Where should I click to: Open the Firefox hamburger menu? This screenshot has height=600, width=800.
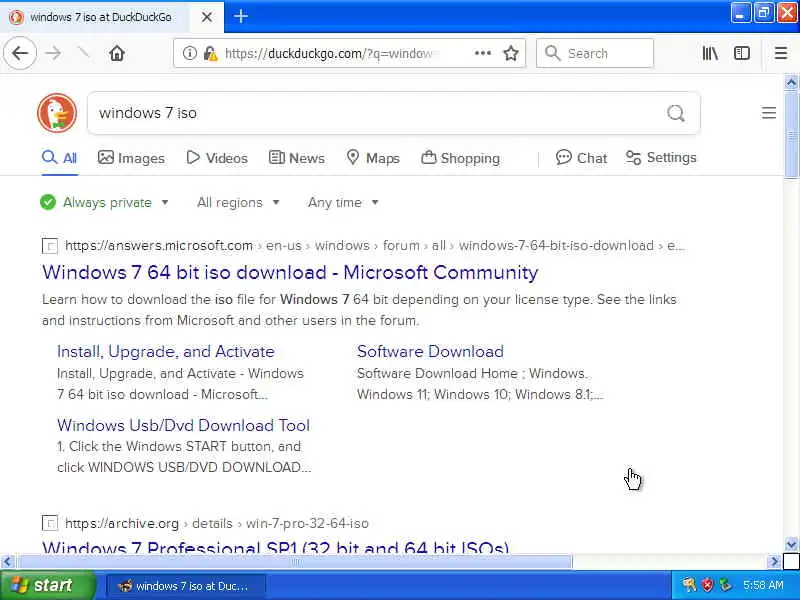point(781,53)
